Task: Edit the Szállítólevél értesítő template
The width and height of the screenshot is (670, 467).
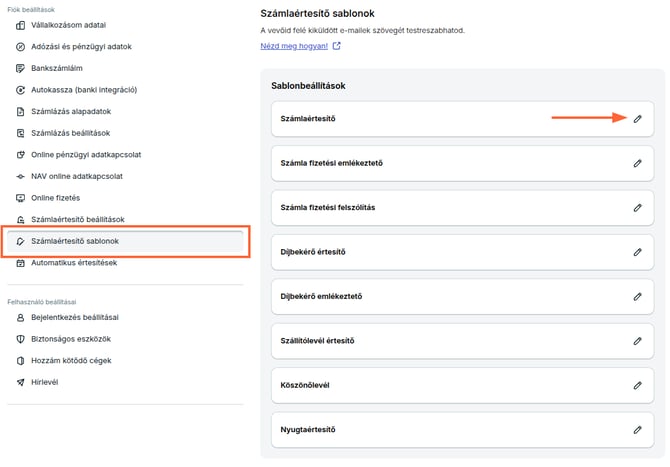Action: click(x=637, y=341)
